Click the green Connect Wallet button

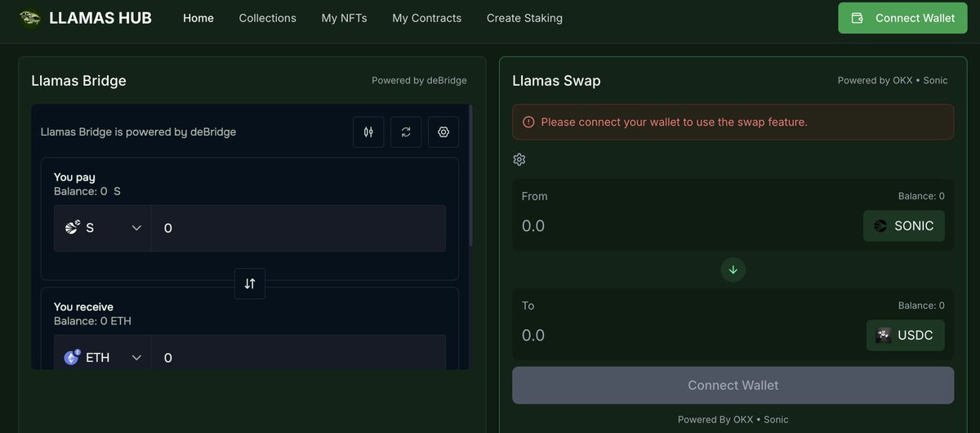tap(901, 18)
